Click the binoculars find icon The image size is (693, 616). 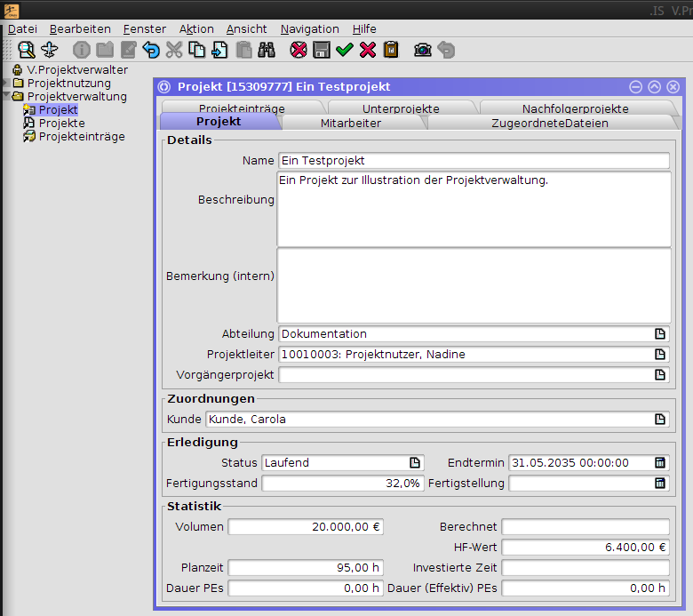point(267,50)
